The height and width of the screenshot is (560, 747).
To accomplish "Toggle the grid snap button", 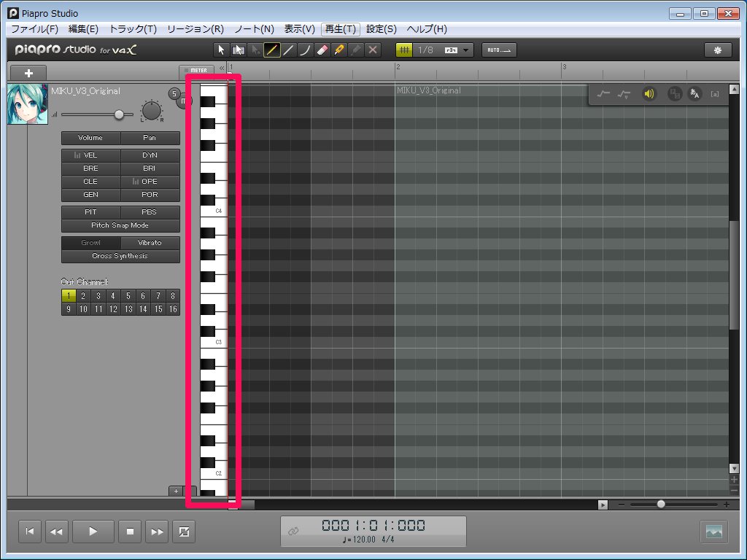I will pos(404,50).
